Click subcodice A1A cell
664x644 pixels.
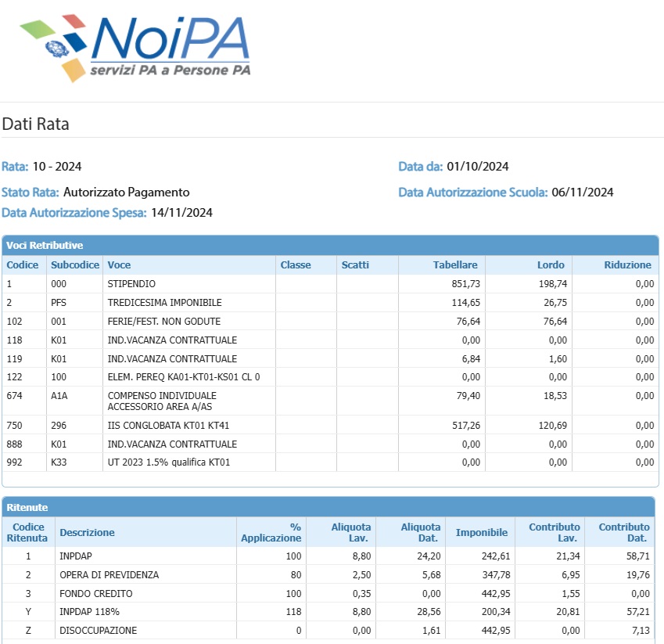pyautogui.click(x=59, y=396)
